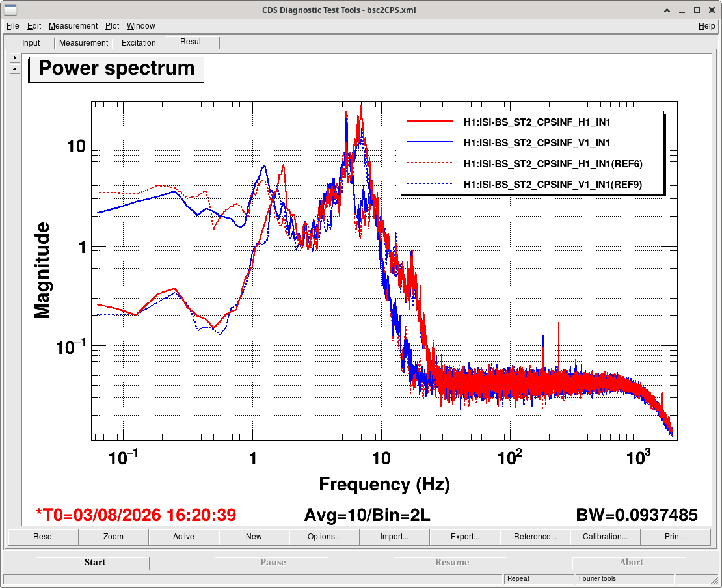Open the Plot menu
722x588 pixels.
[x=112, y=26]
